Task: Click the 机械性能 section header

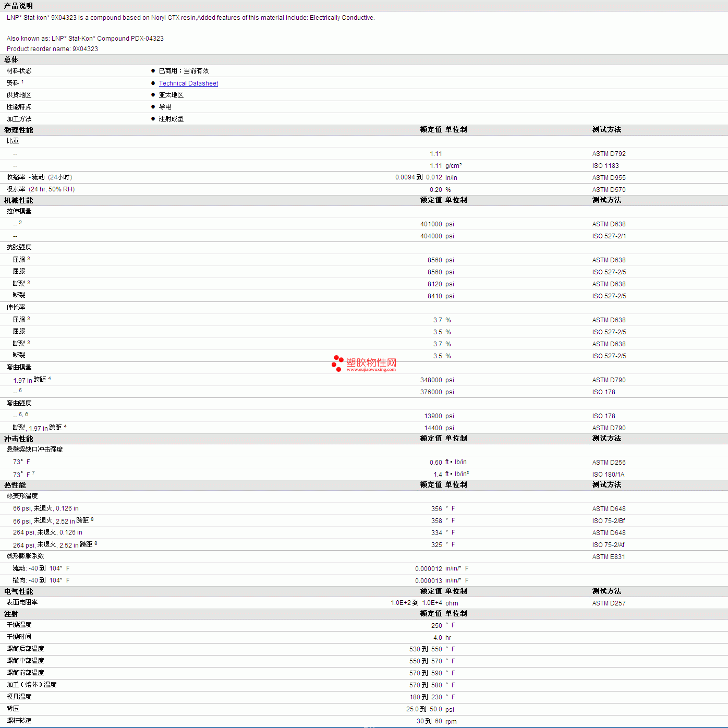Action: (x=18, y=201)
